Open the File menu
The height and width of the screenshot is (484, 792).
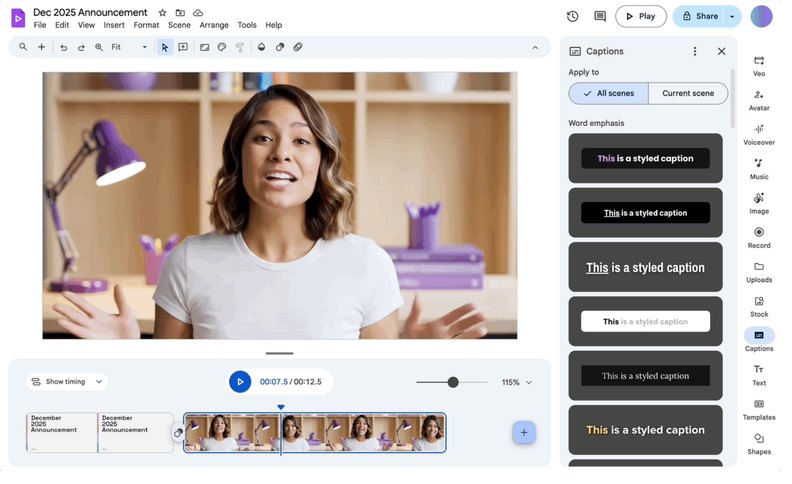(x=39, y=25)
